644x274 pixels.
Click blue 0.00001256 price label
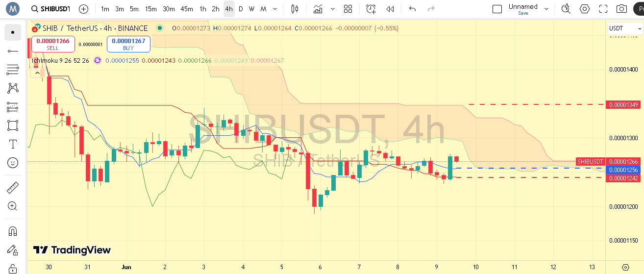pos(624,170)
